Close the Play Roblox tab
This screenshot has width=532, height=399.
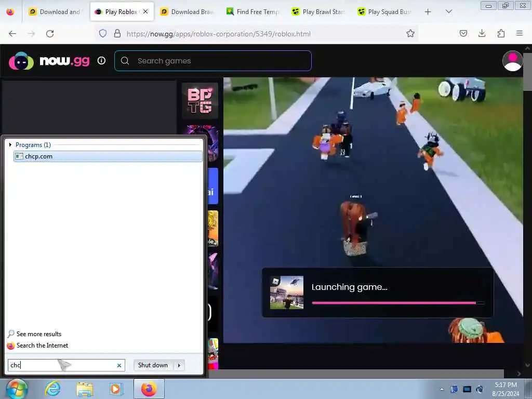point(145,11)
